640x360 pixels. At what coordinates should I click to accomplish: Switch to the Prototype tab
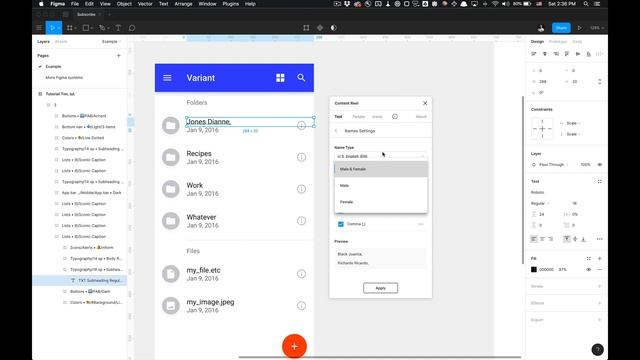(x=558, y=42)
